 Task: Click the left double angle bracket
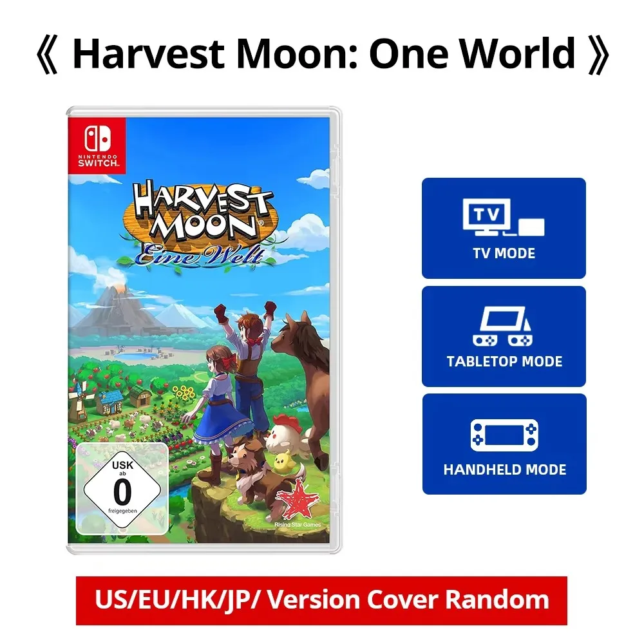[47, 55]
